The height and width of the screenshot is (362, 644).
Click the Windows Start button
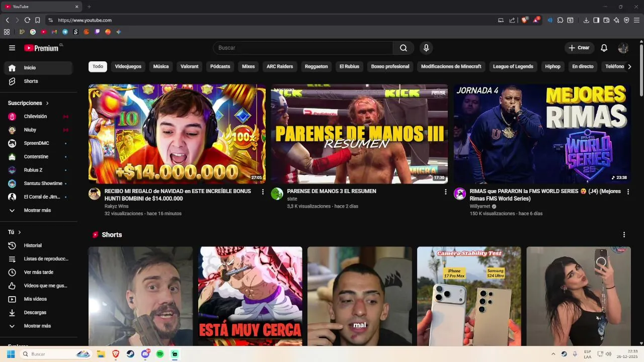click(x=11, y=354)
